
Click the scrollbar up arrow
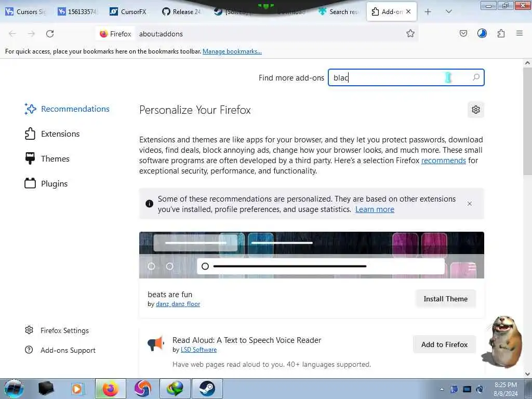point(527,63)
